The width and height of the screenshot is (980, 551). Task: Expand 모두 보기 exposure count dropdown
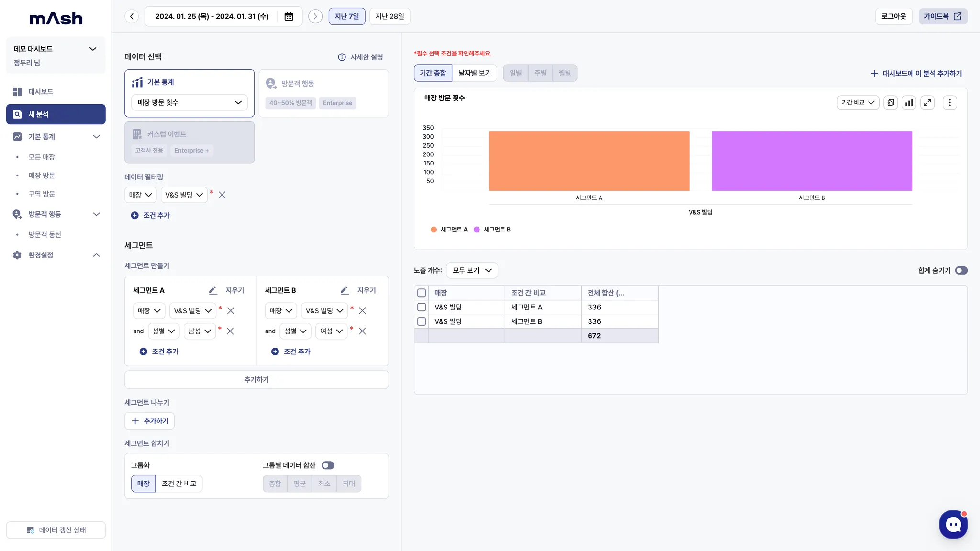tap(472, 271)
